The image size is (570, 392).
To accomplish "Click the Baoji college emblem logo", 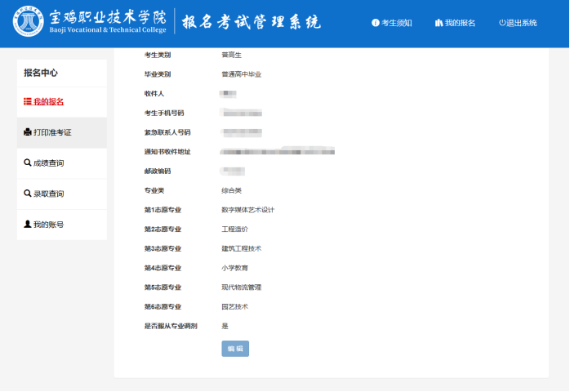I will pos(29,23).
